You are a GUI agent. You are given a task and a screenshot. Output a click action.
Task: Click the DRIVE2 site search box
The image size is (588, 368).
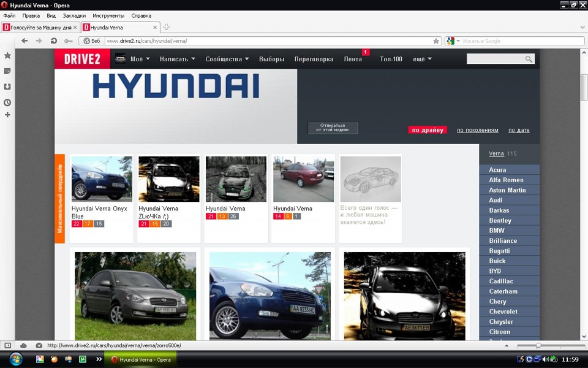(x=496, y=59)
